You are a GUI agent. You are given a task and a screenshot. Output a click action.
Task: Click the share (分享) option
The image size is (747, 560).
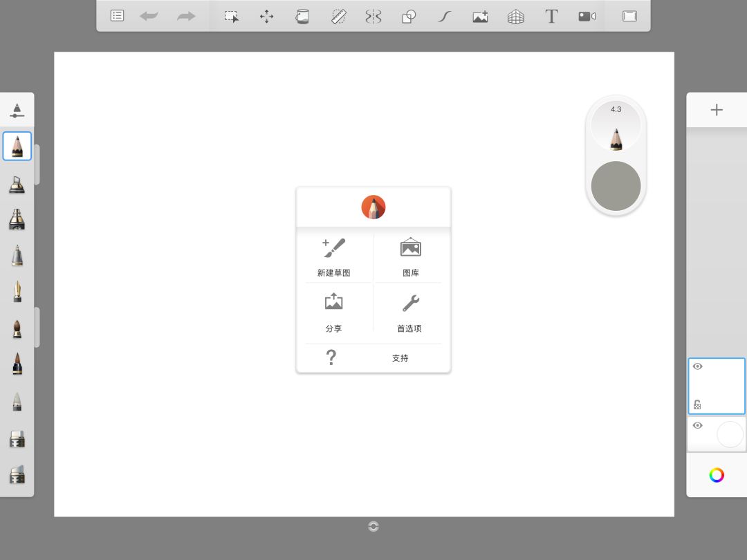tap(334, 312)
